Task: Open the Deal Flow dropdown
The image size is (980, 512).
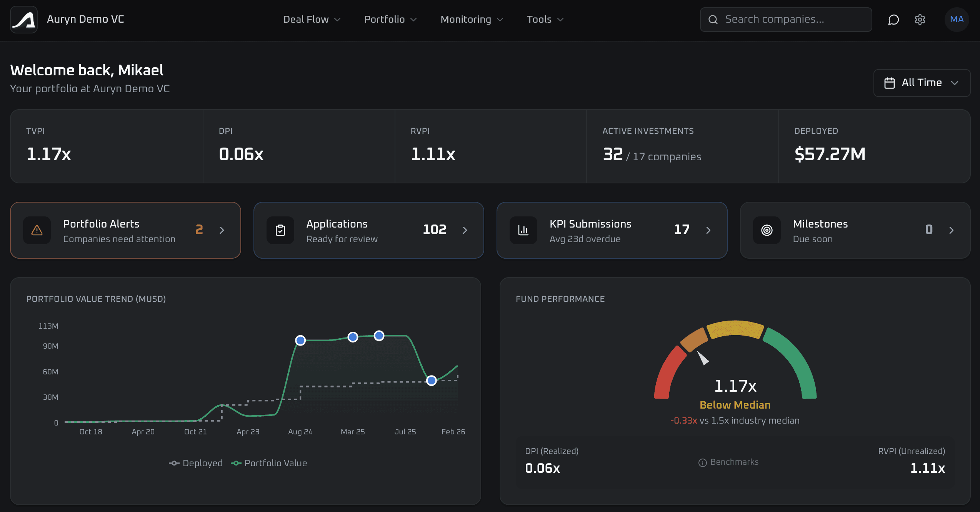Action: [x=311, y=19]
